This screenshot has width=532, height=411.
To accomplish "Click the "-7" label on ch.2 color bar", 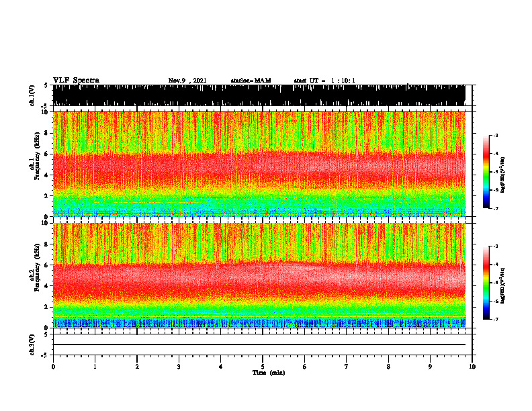I will click(x=496, y=319).
